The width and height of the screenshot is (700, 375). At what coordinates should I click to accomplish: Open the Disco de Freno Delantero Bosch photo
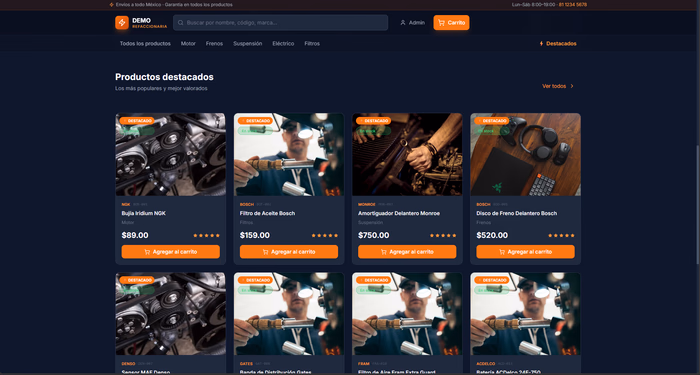pyautogui.click(x=525, y=154)
